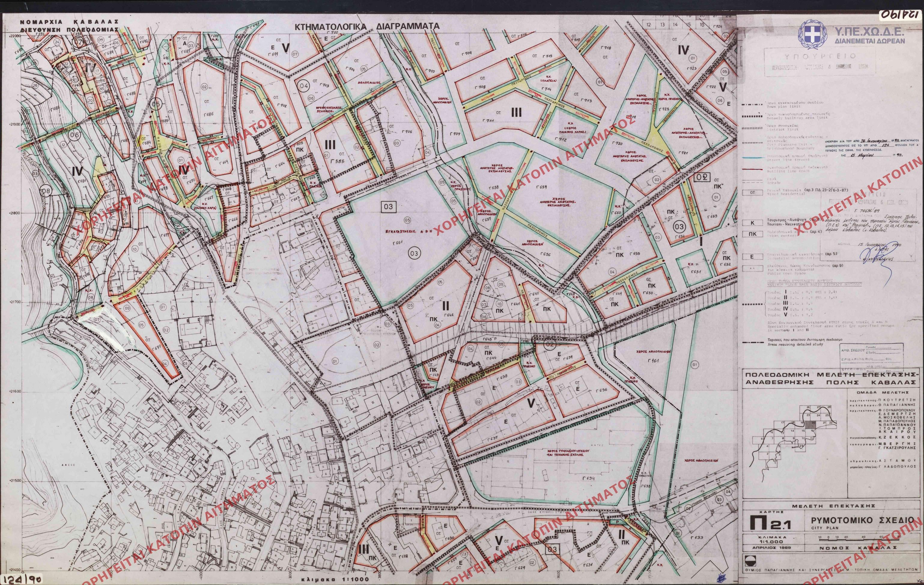Click the K legend box for Tourism-Recreation
This screenshot has width=924, height=585.
tap(752, 223)
